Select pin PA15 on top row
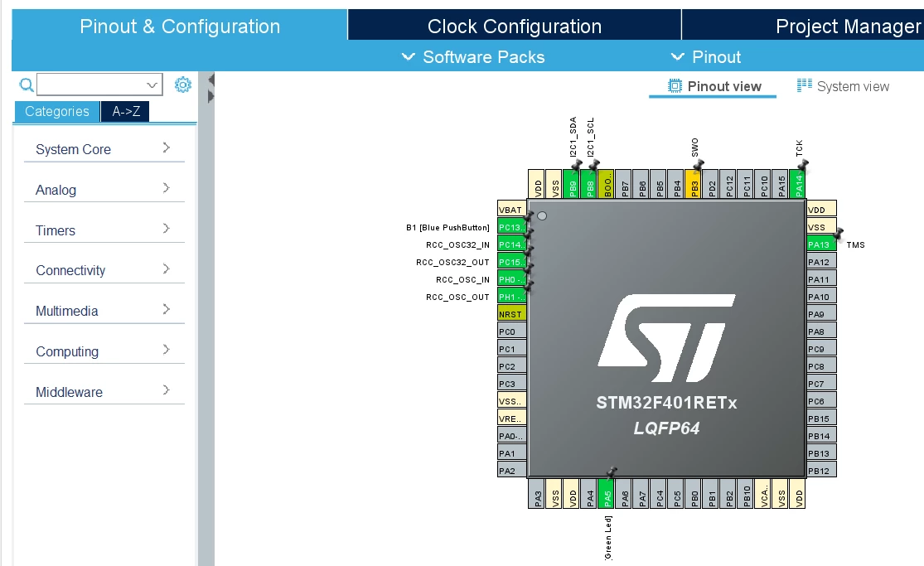Viewport: 924px width, 566px height. pos(780,184)
